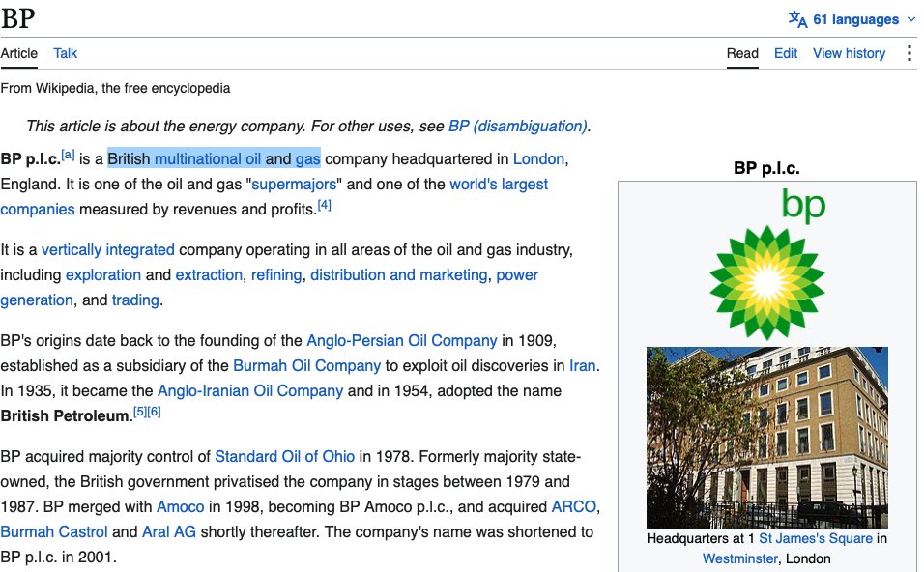Open the St James's Square link
The height and width of the screenshot is (572, 924).
tap(816, 538)
